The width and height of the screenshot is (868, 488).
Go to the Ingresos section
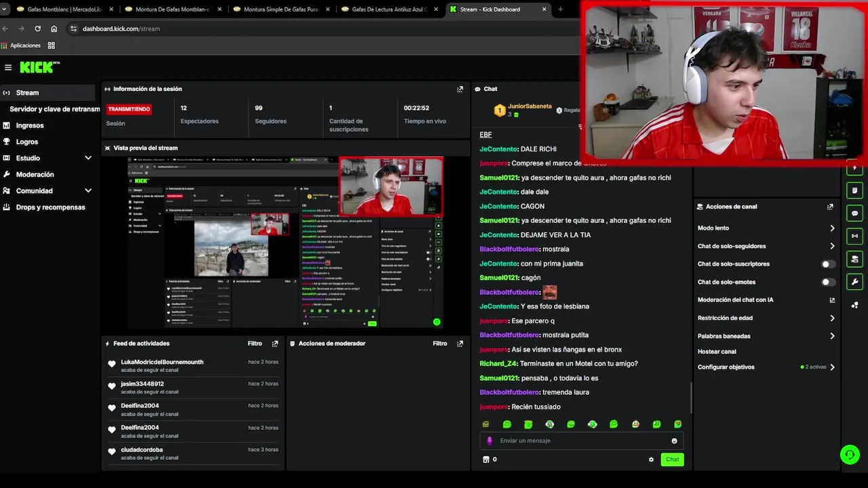pyautogui.click(x=29, y=125)
